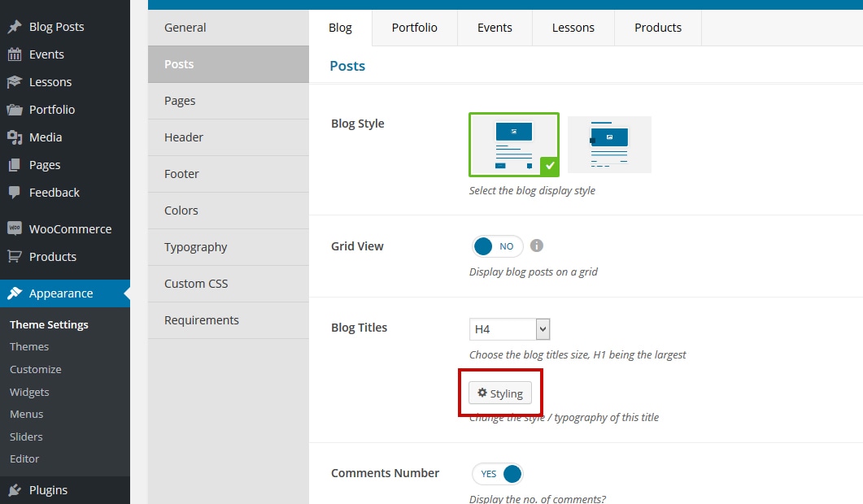Open the Posts settings section
This screenshot has width=863, height=504.
(229, 64)
